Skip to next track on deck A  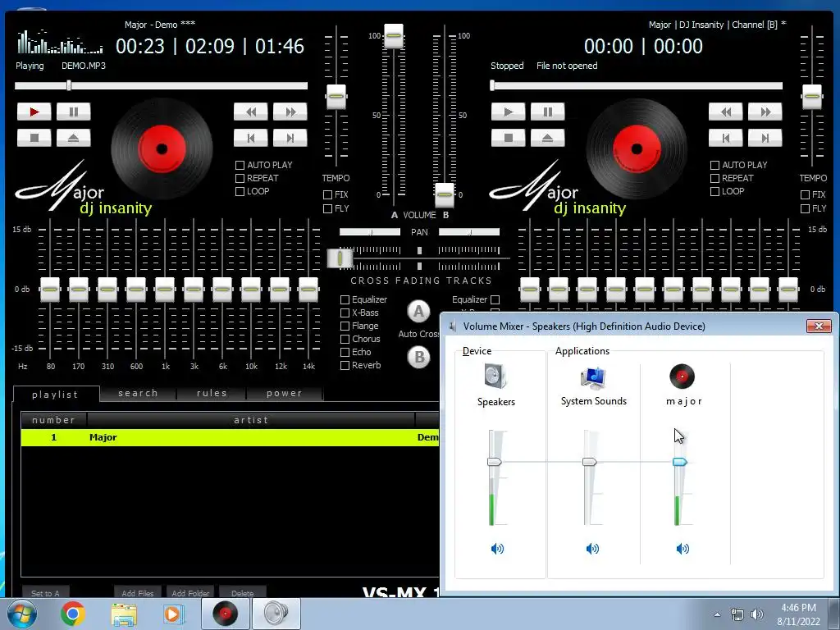[290, 138]
